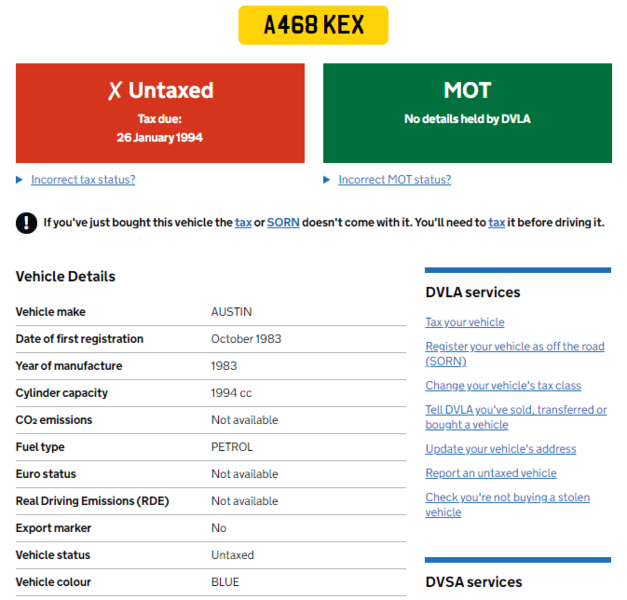
Task: Click Tell DVLA you've sold a vehicle
Action: 515,417
